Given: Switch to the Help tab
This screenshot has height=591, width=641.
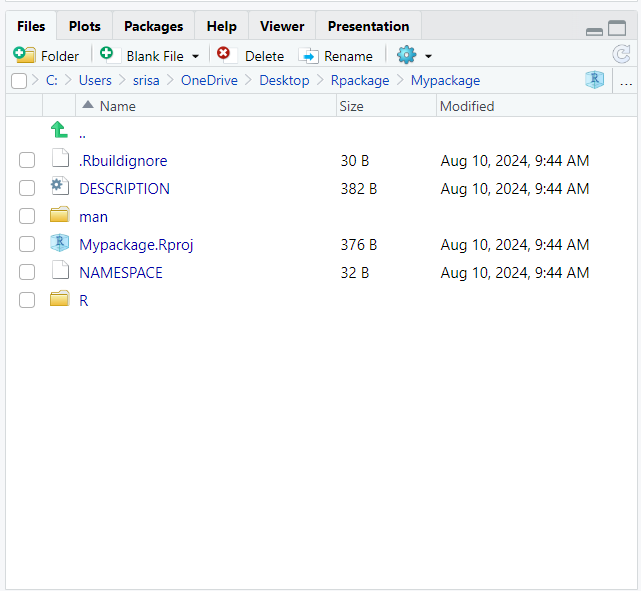Looking at the screenshot, I should click(x=222, y=26).
